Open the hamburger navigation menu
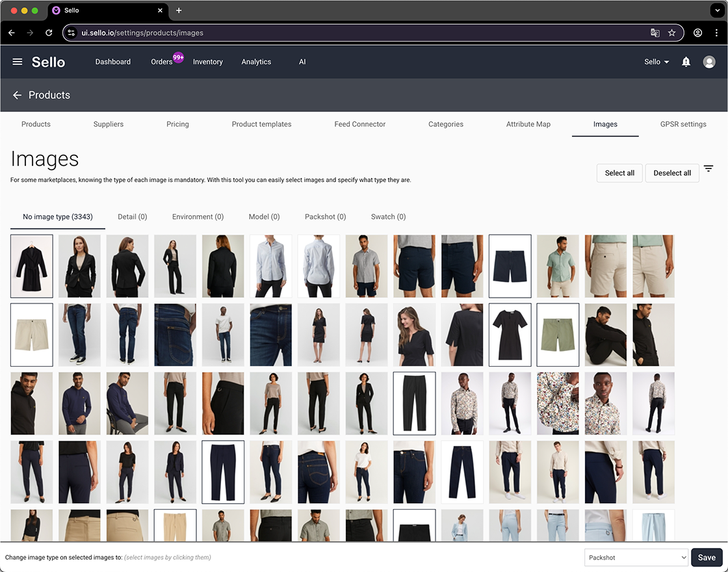728x572 pixels. pos(17,62)
